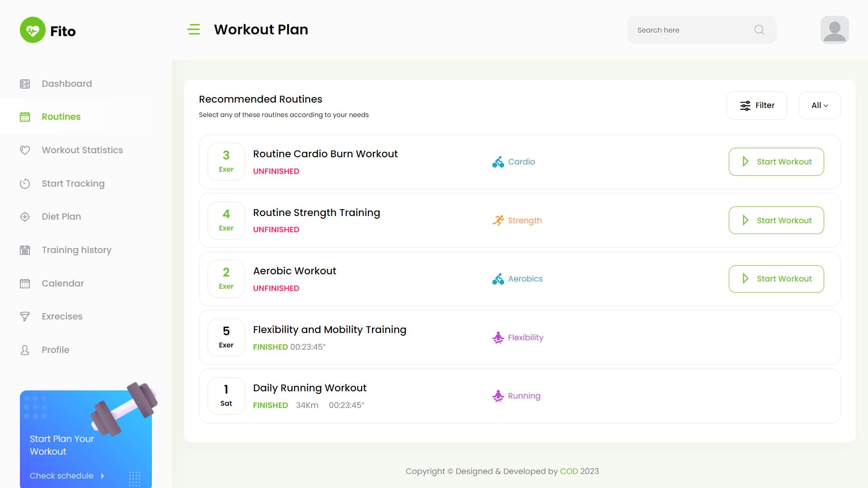Start Routine Cardio Burn Workout
The image size is (868, 488).
[x=776, y=161]
